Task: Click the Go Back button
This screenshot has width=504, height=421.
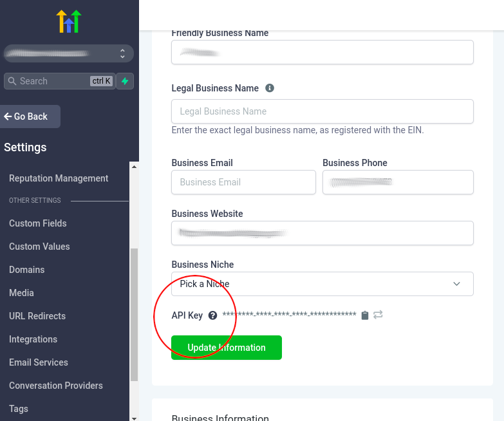Action: pos(30,117)
